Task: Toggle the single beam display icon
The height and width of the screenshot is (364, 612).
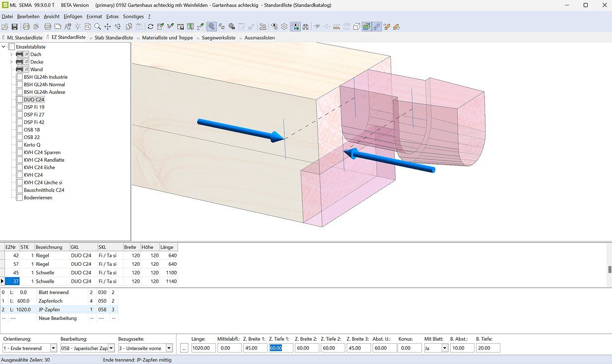Action: click(377, 26)
